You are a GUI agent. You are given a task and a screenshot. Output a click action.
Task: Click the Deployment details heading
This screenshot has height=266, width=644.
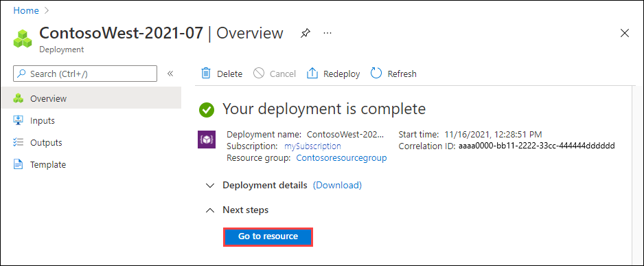click(x=265, y=185)
